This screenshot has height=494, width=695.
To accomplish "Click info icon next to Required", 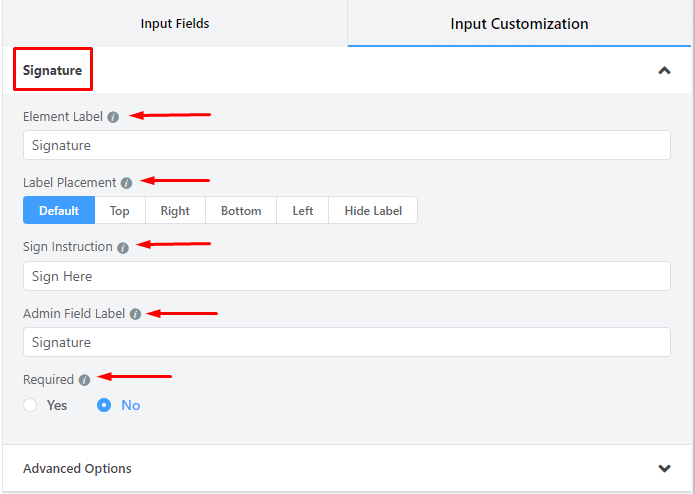I will coord(84,380).
